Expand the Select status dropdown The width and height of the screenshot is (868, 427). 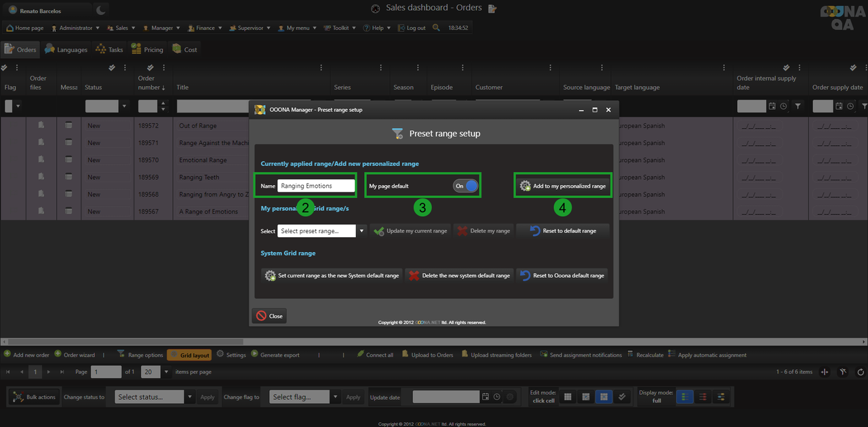tap(190, 397)
